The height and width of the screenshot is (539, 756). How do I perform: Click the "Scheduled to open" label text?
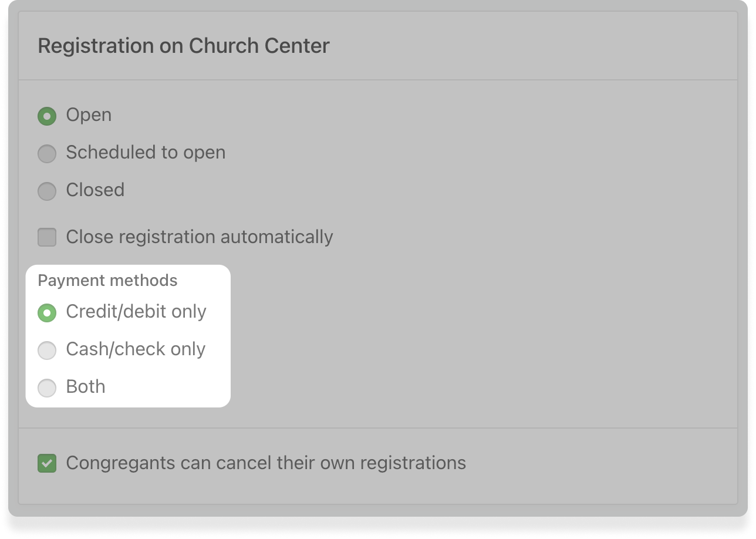[146, 153]
